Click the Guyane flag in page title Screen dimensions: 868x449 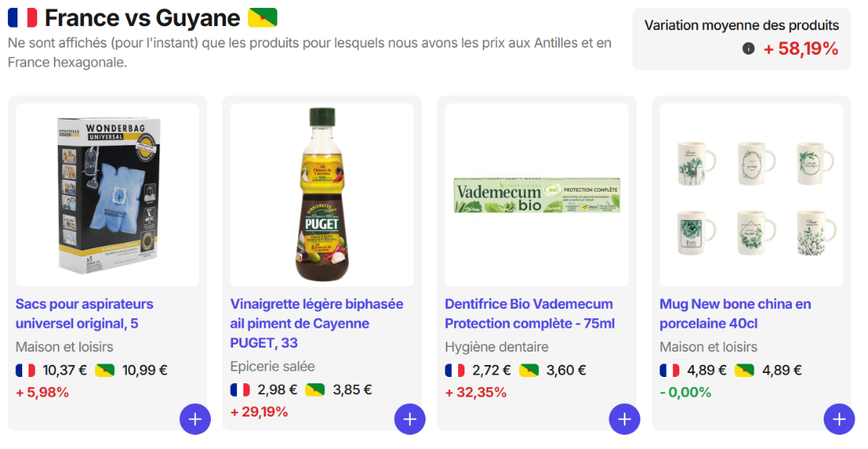click(262, 17)
